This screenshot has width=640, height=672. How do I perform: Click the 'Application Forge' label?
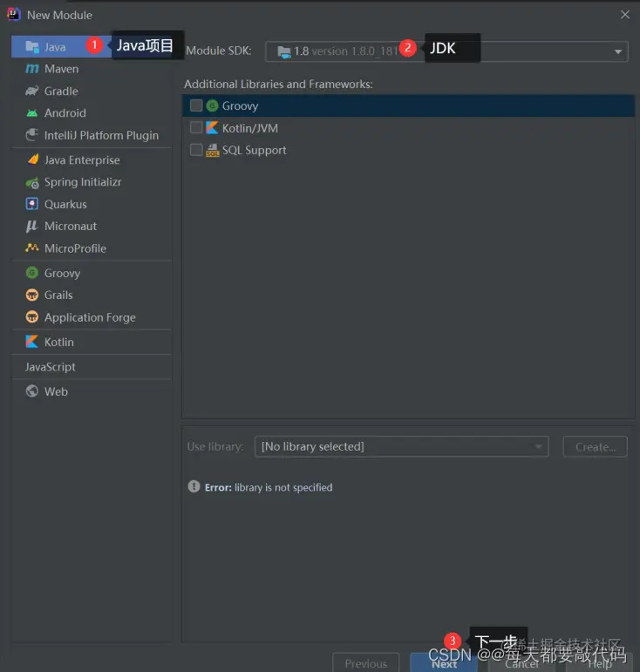tap(90, 317)
